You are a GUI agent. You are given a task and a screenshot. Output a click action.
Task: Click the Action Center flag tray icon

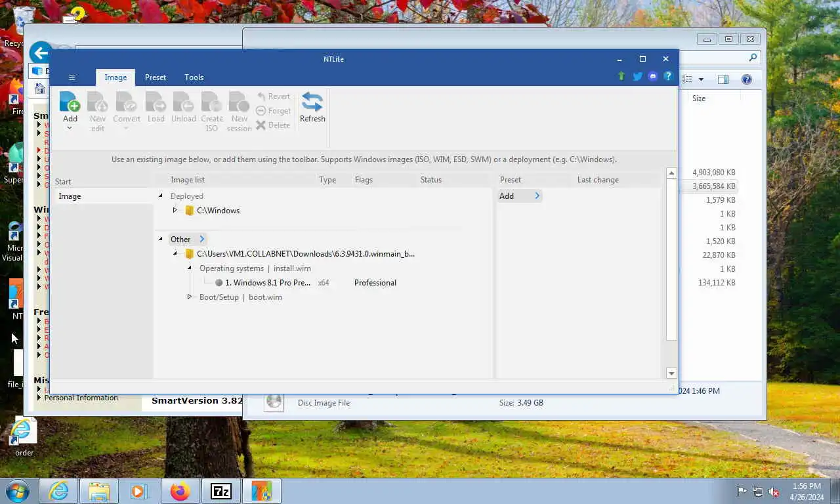[x=742, y=492]
